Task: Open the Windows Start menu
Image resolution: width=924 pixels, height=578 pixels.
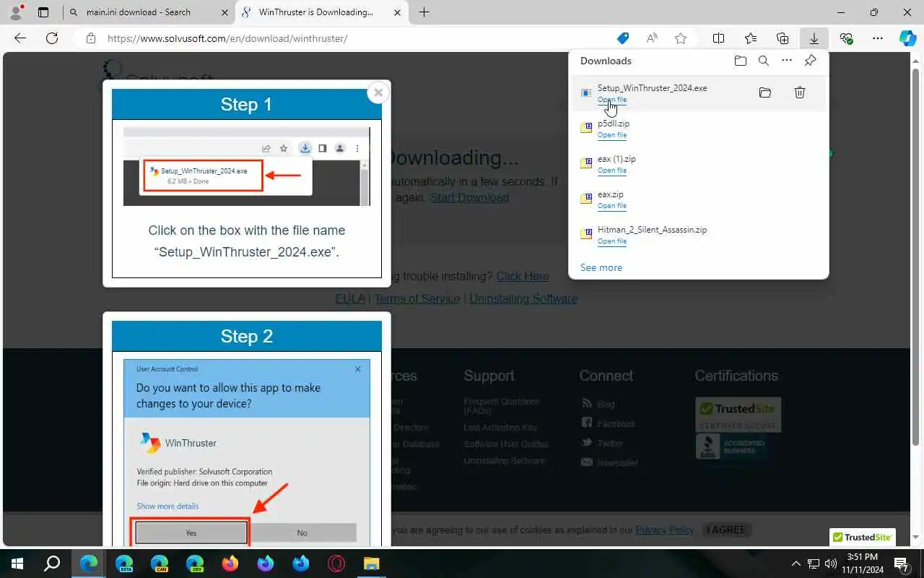Action: (x=17, y=564)
